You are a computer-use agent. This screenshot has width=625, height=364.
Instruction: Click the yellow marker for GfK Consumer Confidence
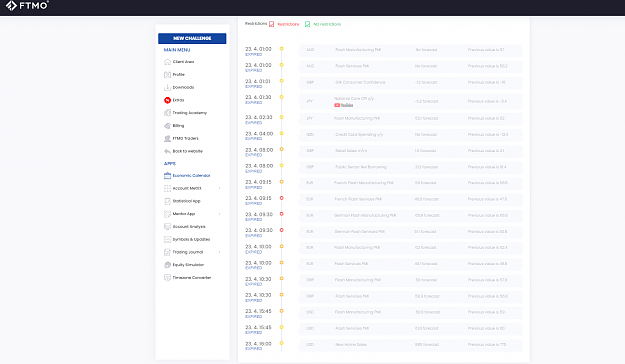click(x=281, y=81)
